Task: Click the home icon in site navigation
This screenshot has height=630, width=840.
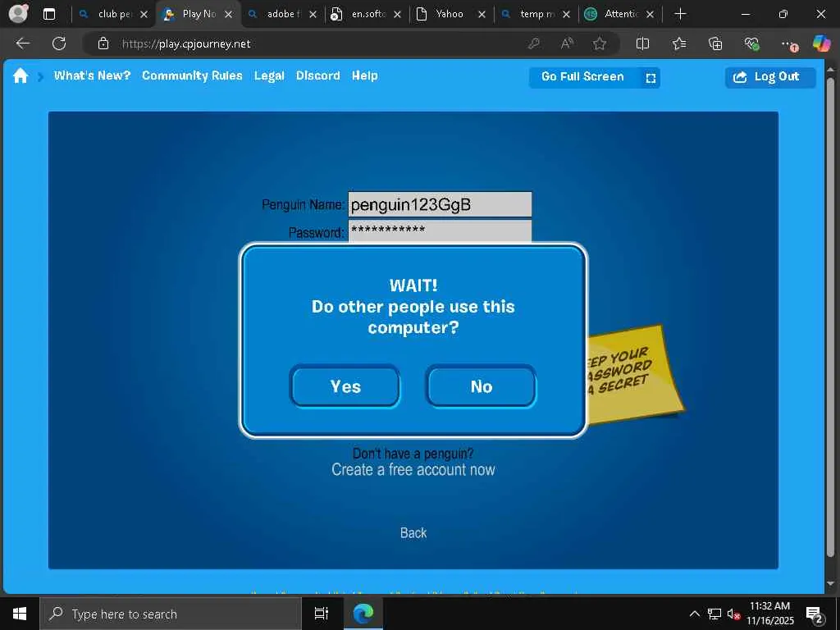Action: click(21, 75)
